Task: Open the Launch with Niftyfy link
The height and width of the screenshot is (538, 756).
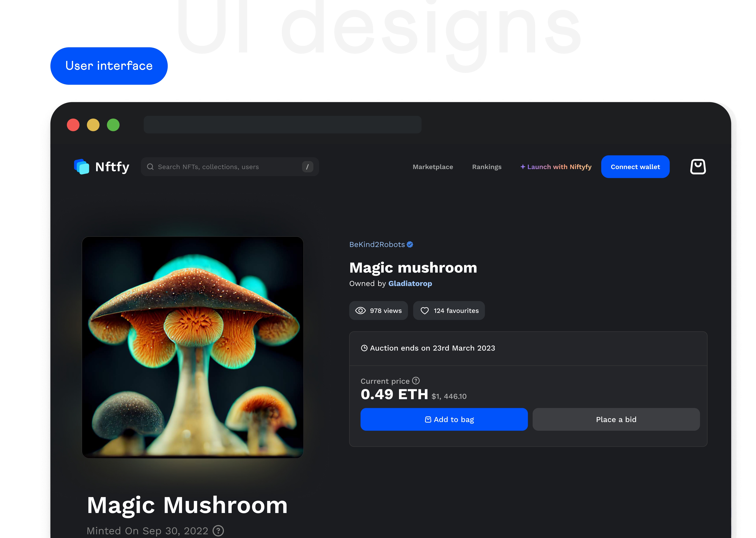Action: [x=559, y=167]
